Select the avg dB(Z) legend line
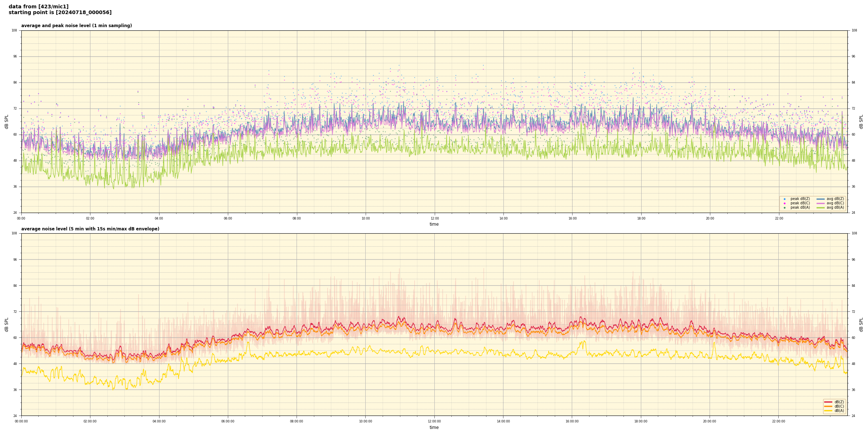Image resolution: width=868 pixels, height=434 pixels. pyautogui.click(x=820, y=199)
